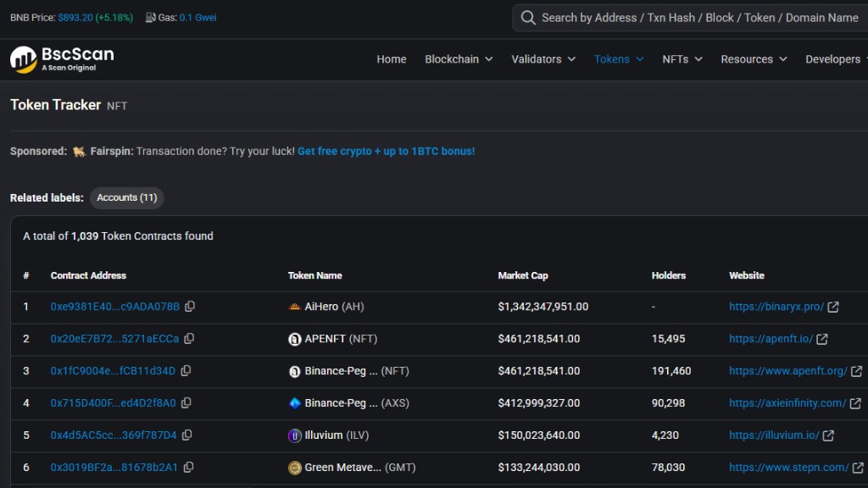The image size is (868, 488).
Task: Click the Contract Address column header
Action: tap(88, 275)
